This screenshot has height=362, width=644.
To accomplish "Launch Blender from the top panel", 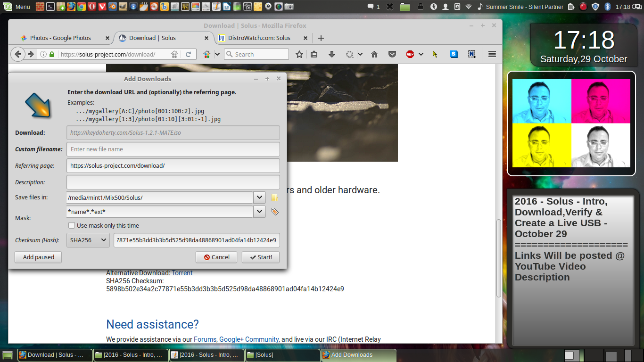I will 112,7.
